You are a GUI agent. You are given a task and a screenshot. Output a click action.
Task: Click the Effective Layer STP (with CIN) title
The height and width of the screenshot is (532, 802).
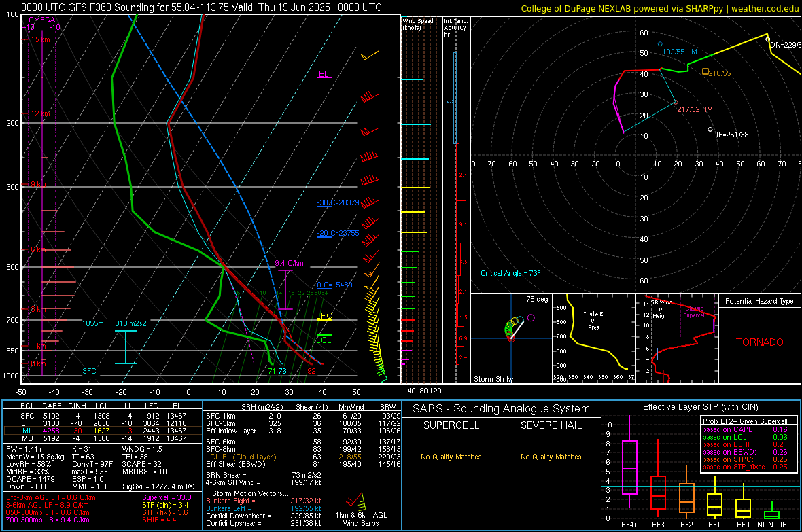(x=700, y=407)
